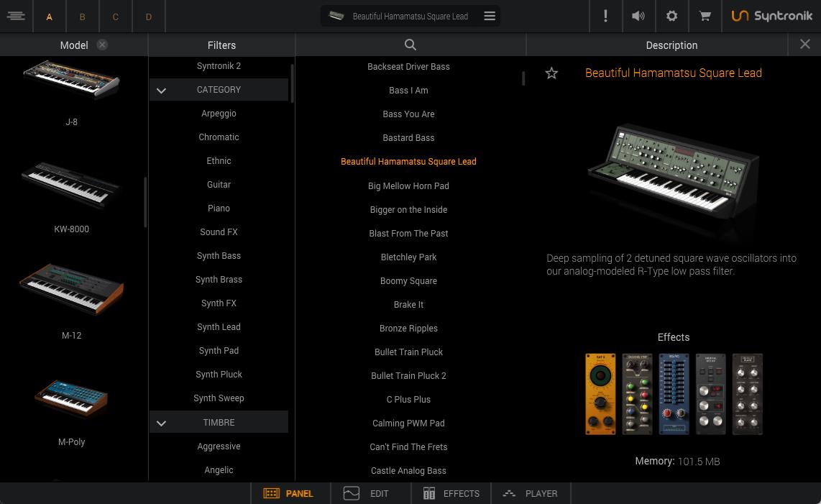This screenshot has width=821, height=504.
Task: Open settings with the gear icon
Action: [x=671, y=16]
